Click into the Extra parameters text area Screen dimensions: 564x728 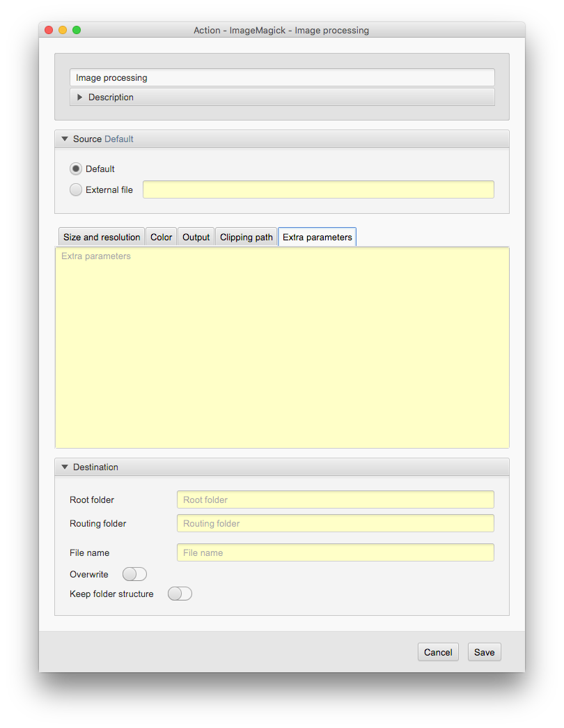pos(282,348)
